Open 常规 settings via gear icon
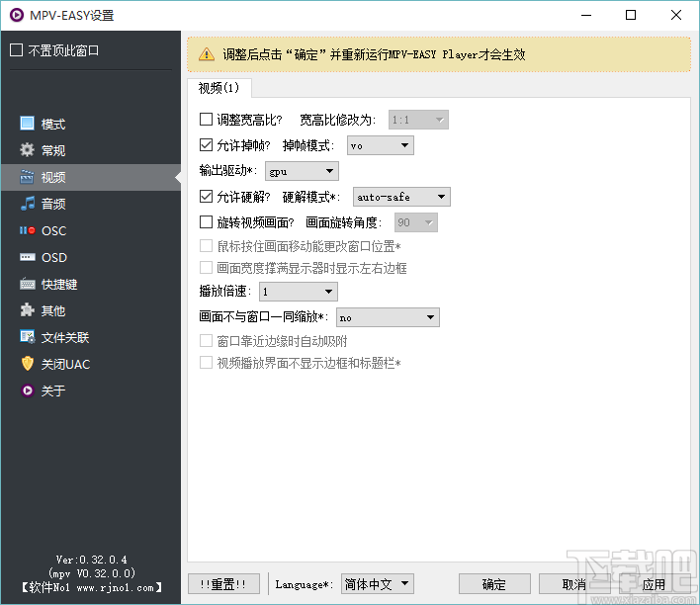This screenshot has height=605, width=700. click(27, 150)
